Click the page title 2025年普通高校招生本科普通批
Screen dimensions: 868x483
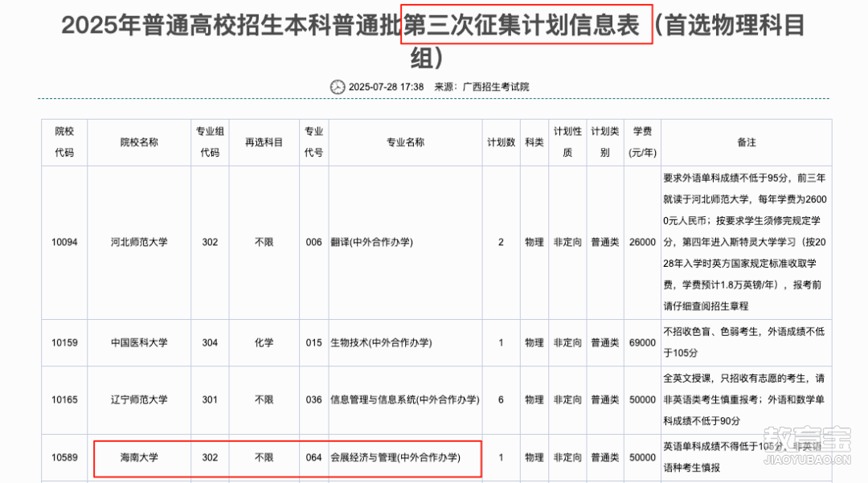[x=231, y=26]
